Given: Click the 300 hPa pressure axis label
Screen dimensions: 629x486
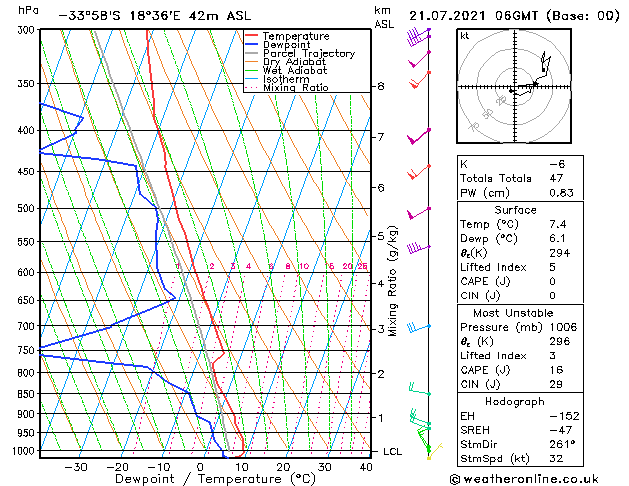Looking at the screenshot, I should click(26, 30).
